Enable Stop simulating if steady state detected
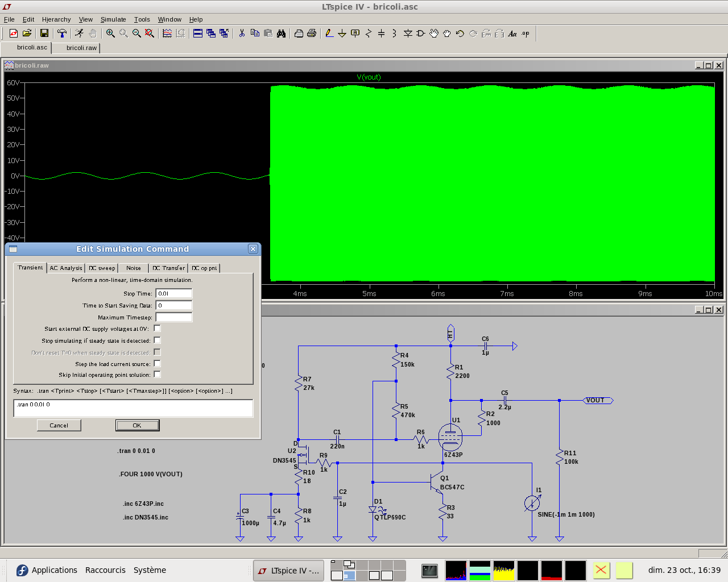This screenshot has height=582, width=728. (157, 340)
